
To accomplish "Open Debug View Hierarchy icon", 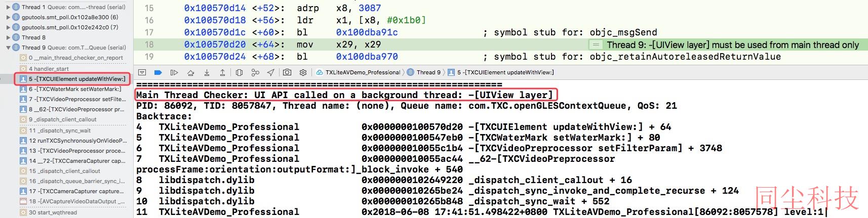I will [x=240, y=72].
